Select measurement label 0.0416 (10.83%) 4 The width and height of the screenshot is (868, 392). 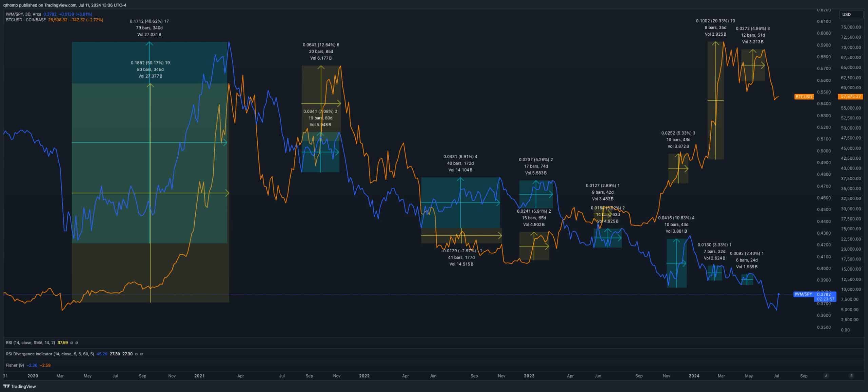676,218
